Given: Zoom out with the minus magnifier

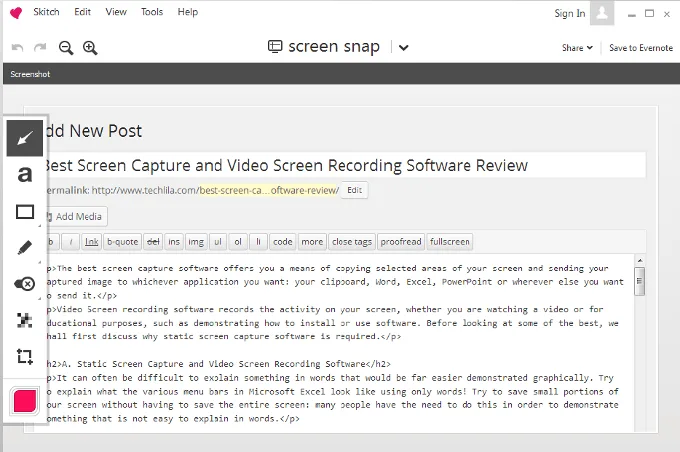Looking at the screenshot, I should 66,47.
